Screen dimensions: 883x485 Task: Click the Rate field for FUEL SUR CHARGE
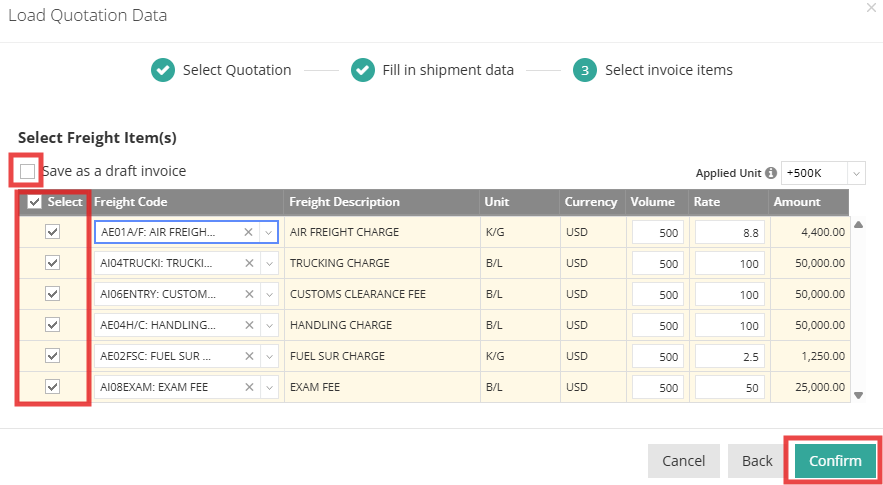730,356
